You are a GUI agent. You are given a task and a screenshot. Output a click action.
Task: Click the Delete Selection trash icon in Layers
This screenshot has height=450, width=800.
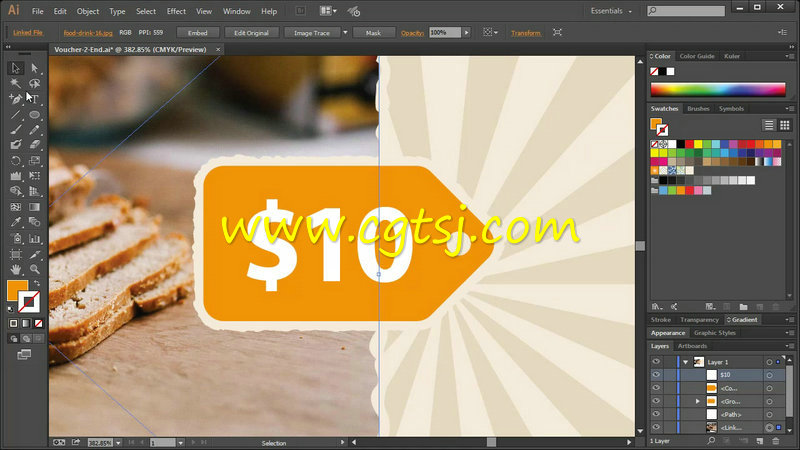776,441
